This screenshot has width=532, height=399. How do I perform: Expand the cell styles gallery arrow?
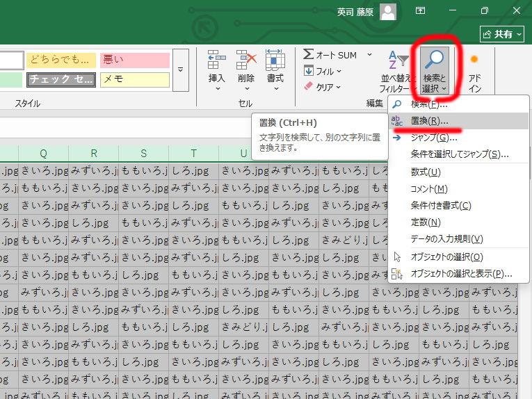[181, 70]
